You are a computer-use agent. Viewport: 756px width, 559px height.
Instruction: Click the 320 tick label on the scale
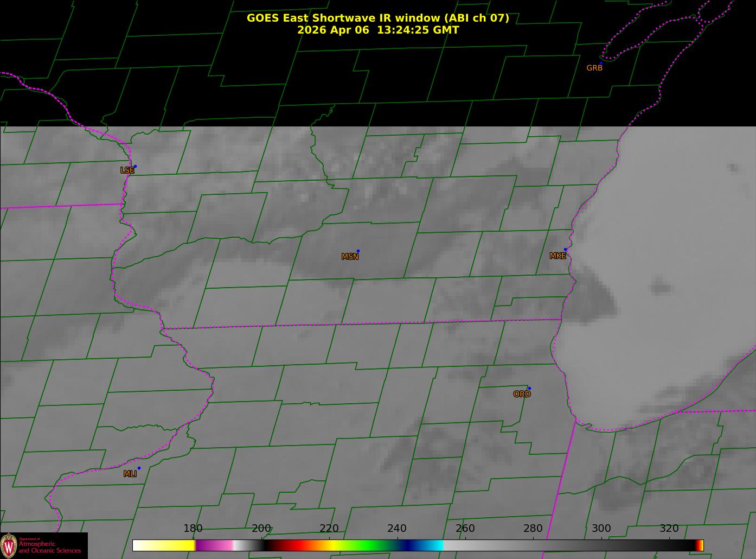point(669,529)
